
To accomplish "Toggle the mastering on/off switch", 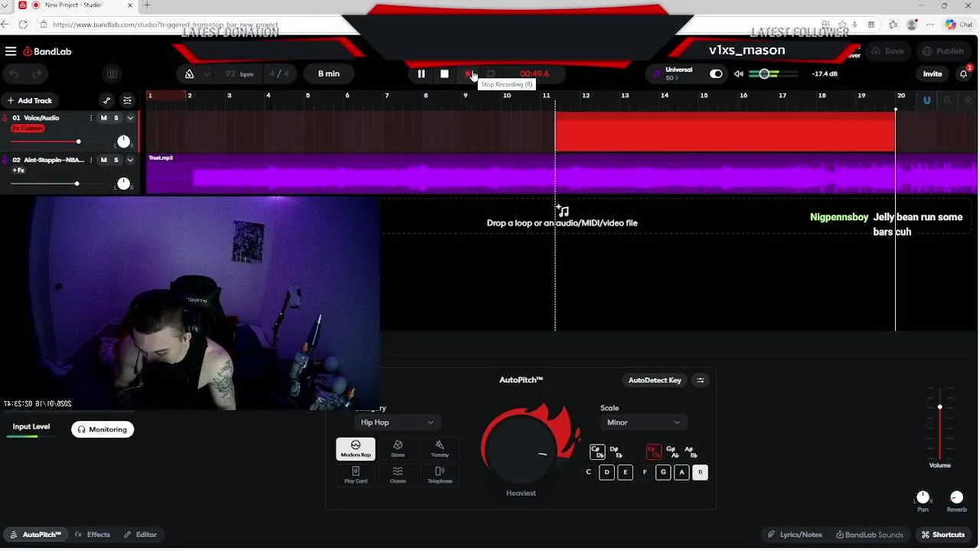I will tap(716, 74).
